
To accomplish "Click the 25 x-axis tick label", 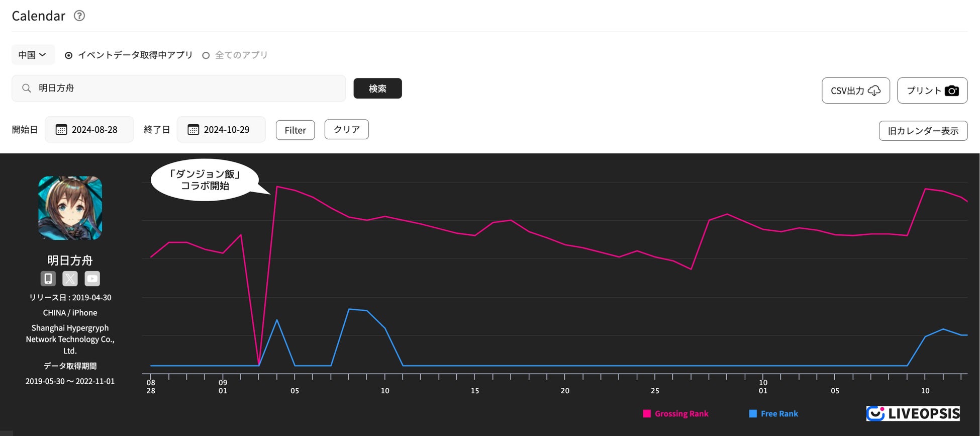I will point(655,391).
